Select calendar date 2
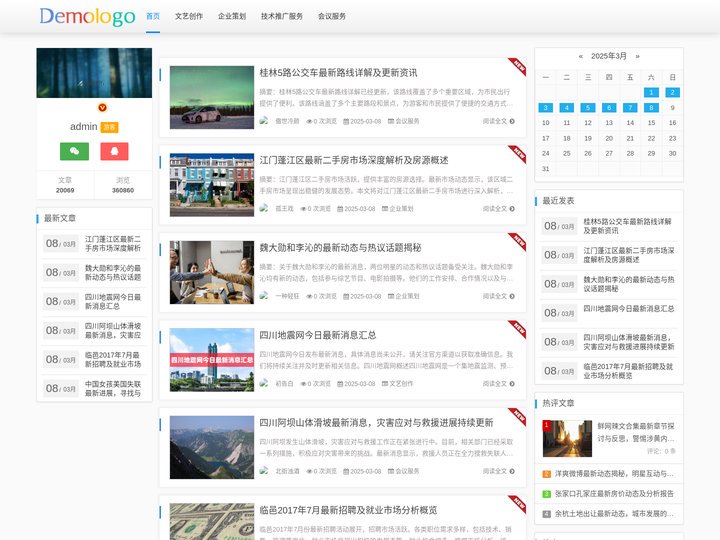Screen dimensions: 720x540 click(x=672, y=92)
